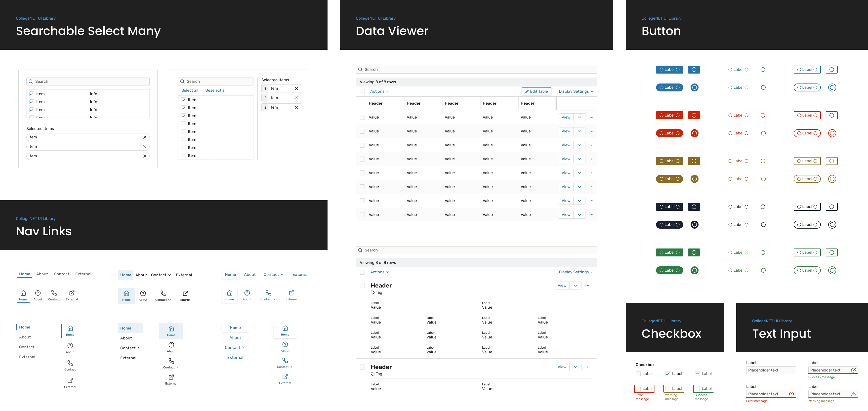Click the Edit Table button
Viewport: 868px width, 411px height.
[x=536, y=91]
